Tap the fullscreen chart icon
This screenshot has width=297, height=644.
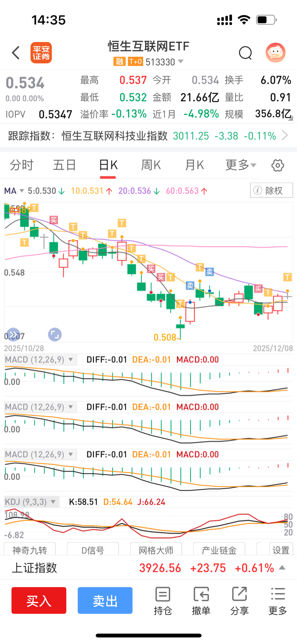(55, 335)
